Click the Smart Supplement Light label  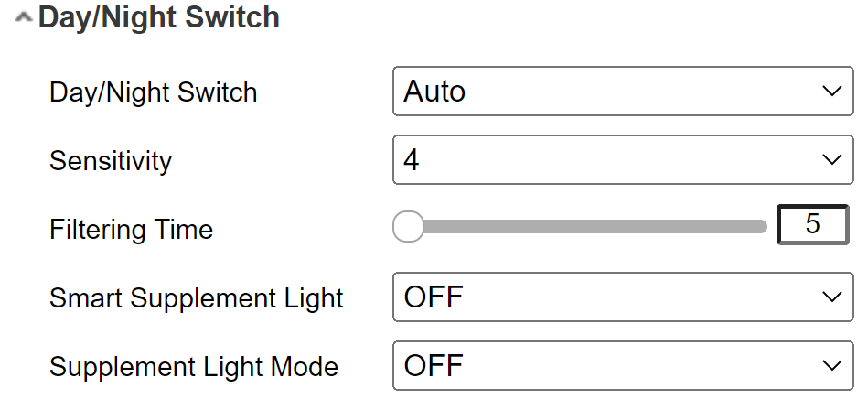coord(197,298)
